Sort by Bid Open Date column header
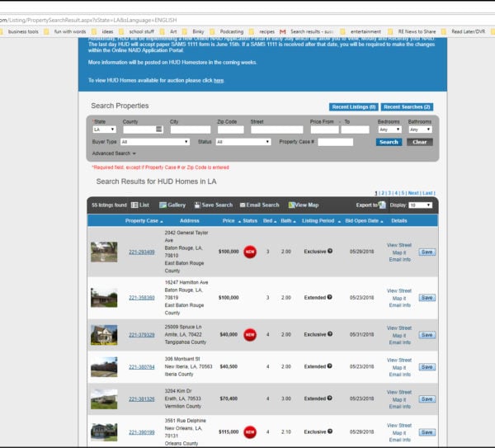The image size is (495, 448). pos(364,220)
